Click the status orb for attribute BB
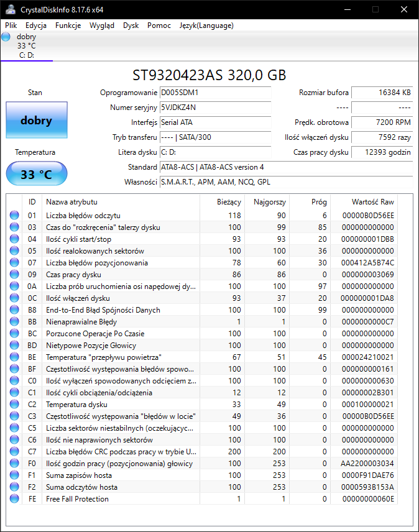The height and width of the screenshot is (532, 419). click(14, 321)
